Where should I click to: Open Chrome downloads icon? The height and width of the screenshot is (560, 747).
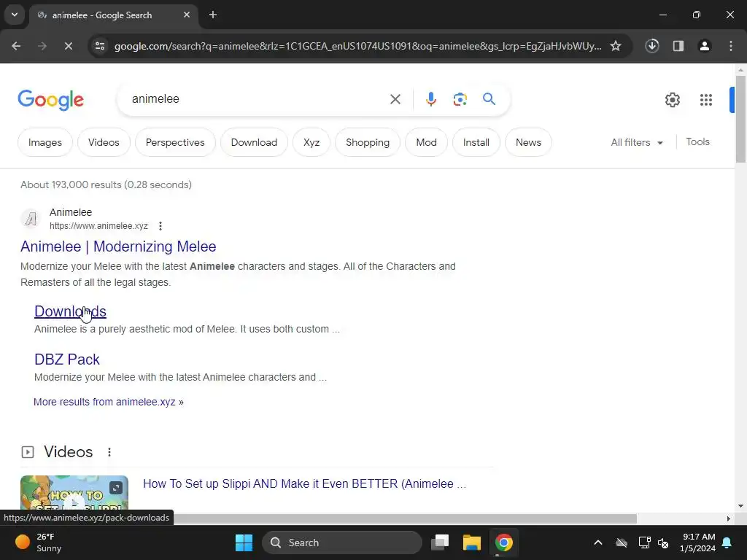[x=651, y=46]
